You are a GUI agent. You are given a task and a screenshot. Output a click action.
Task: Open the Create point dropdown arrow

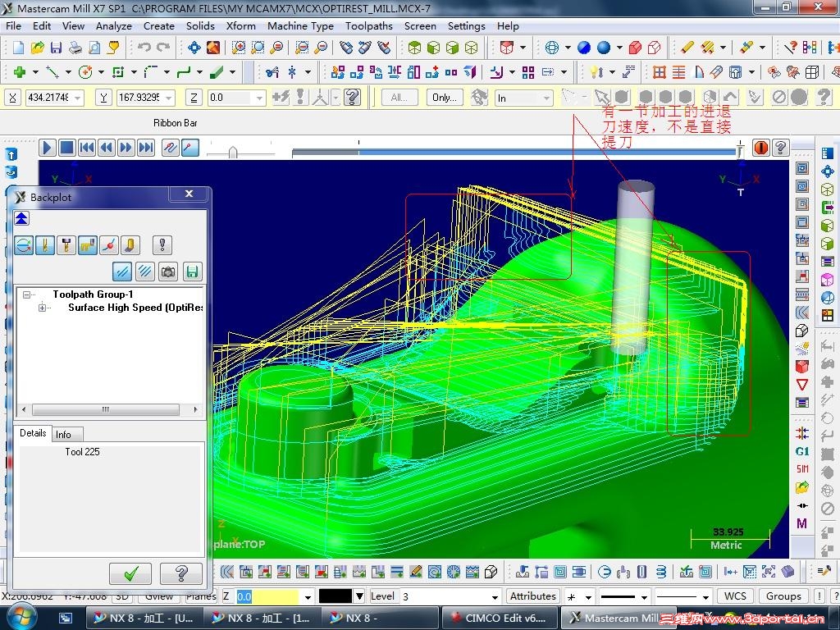tap(35, 72)
